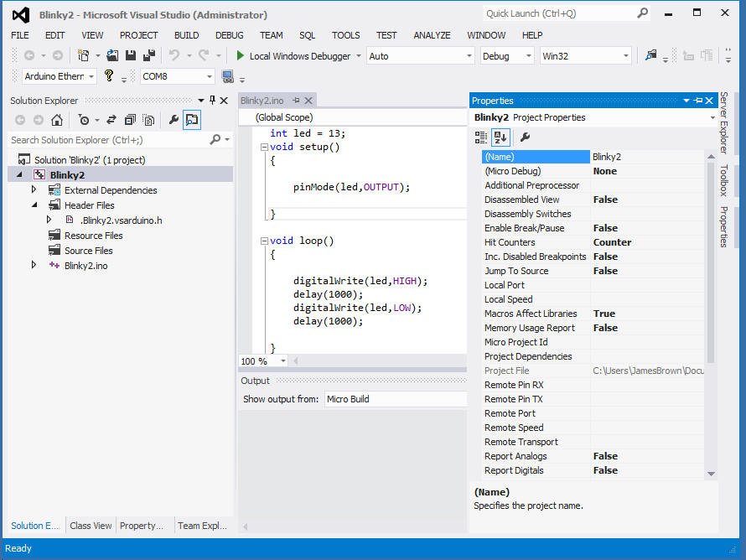Viewport: 746px width, 560px height.
Task: Close the Blinky2.ino editor tab
Action: pyautogui.click(x=308, y=101)
